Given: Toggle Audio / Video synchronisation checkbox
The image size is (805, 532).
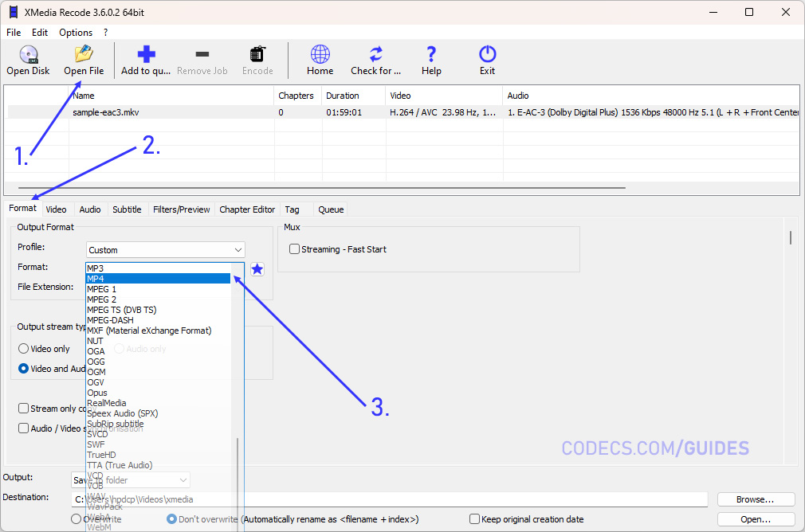Looking at the screenshot, I should tap(23, 428).
